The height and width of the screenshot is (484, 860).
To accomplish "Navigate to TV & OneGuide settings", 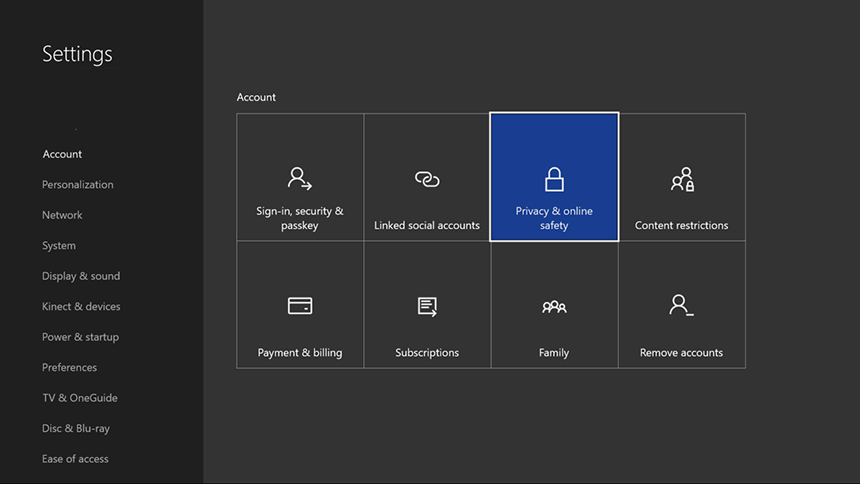I will tap(79, 398).
